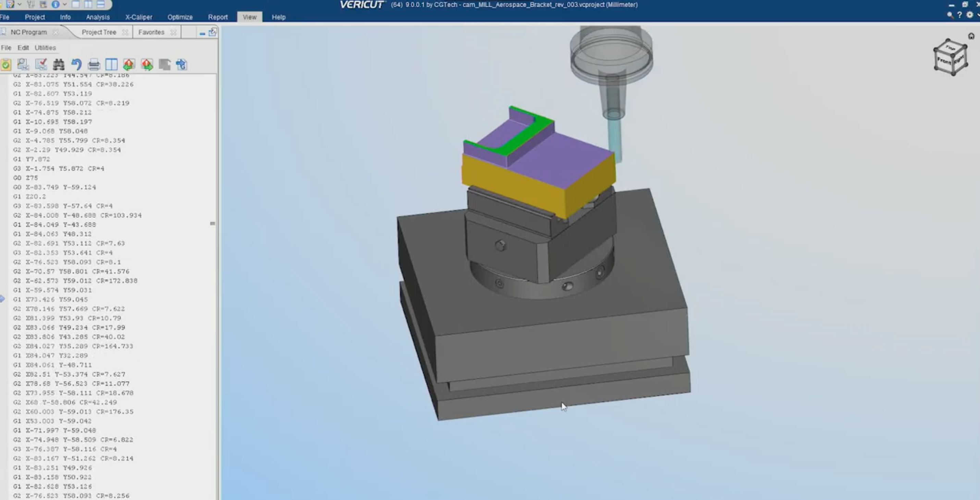Click the Front face of the view cube
This screenshot has width=980, height=500.
[x=943, y=61]
